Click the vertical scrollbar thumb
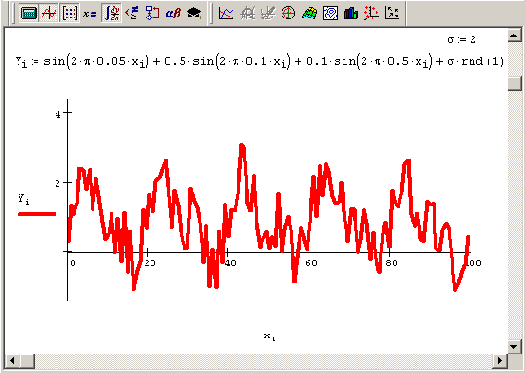The width and height of the screenshot is (526, 373). 515,83
